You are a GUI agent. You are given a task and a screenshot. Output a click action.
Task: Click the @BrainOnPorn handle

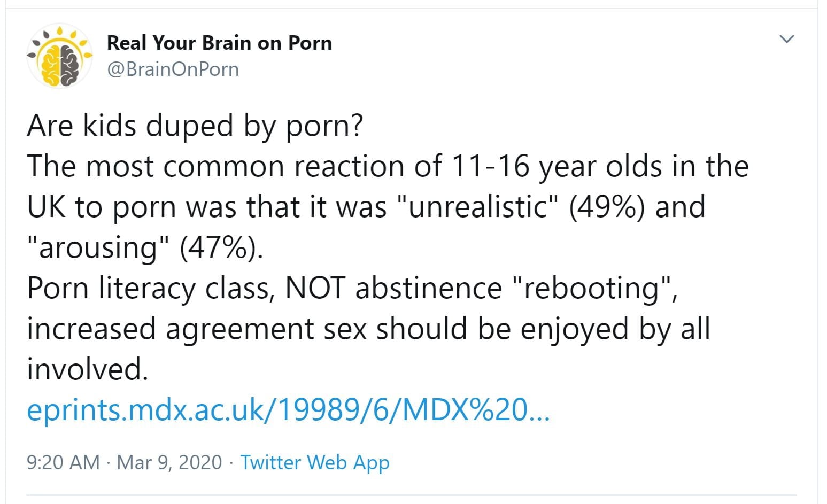(173, 69)
